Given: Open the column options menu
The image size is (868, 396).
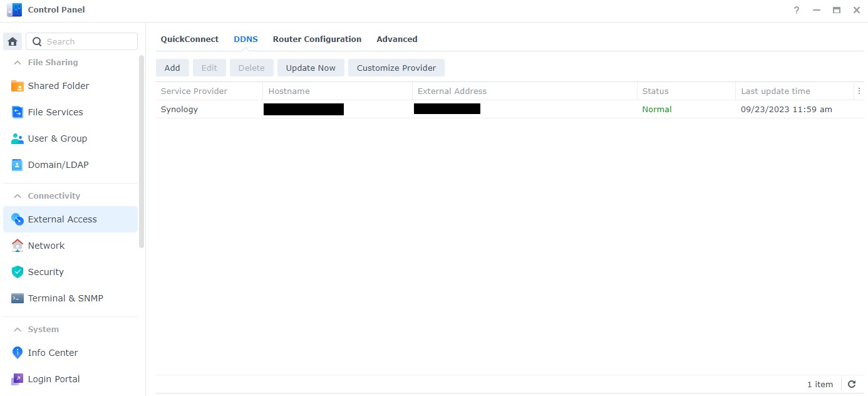Looking at the screenshot, I should pyautogui.click(x=859, y=91).
